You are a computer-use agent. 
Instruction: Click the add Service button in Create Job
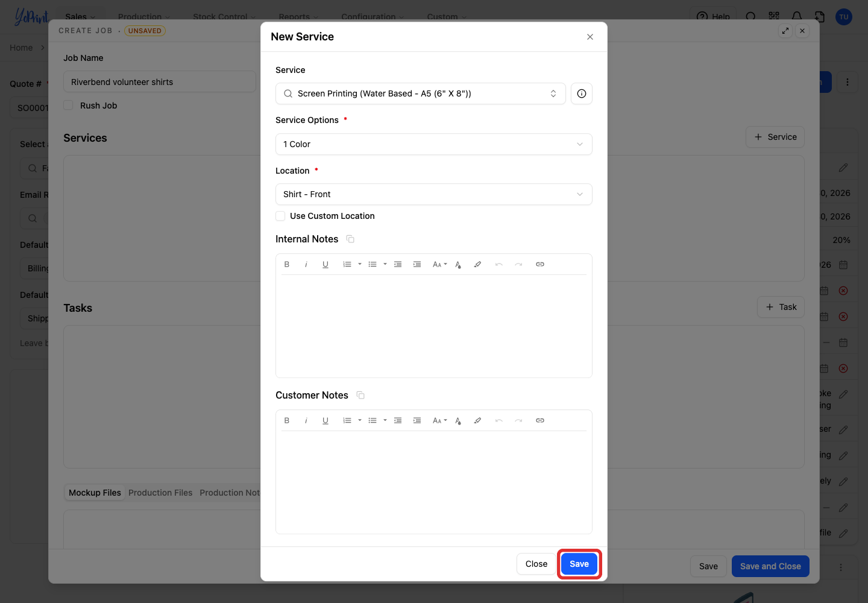pyautogui.click(x=775, y=137)
